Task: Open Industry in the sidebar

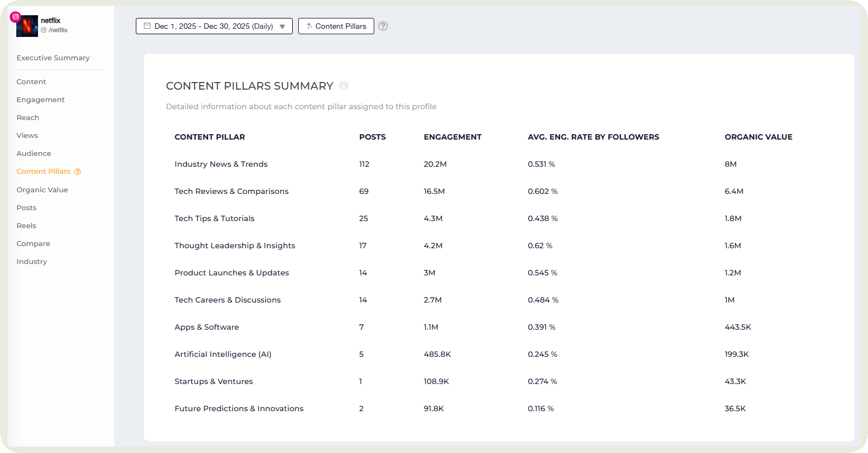Action: click(32, 262)
